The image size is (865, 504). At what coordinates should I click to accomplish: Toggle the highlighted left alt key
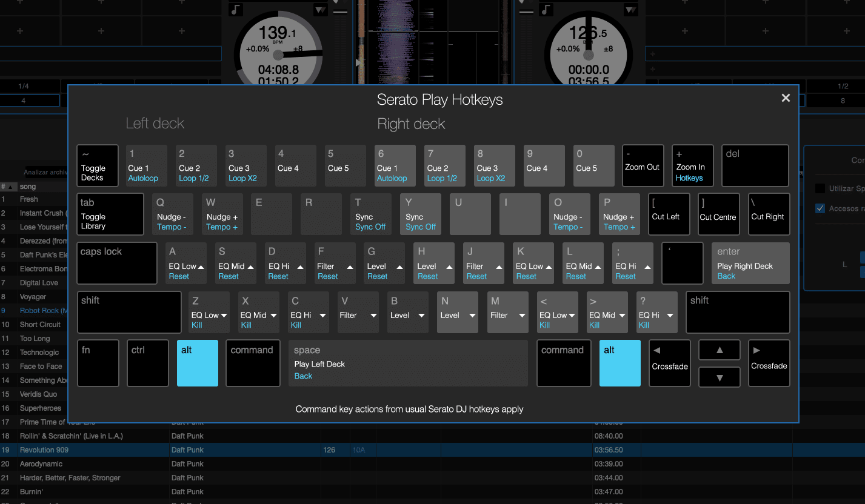tap(198, 363)
